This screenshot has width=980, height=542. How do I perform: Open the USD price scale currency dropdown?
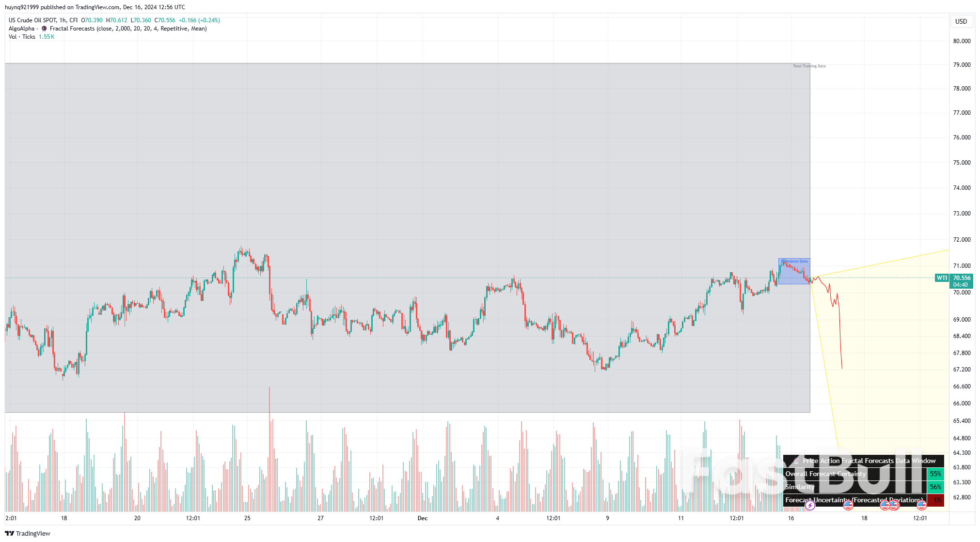tap(962, 21)
